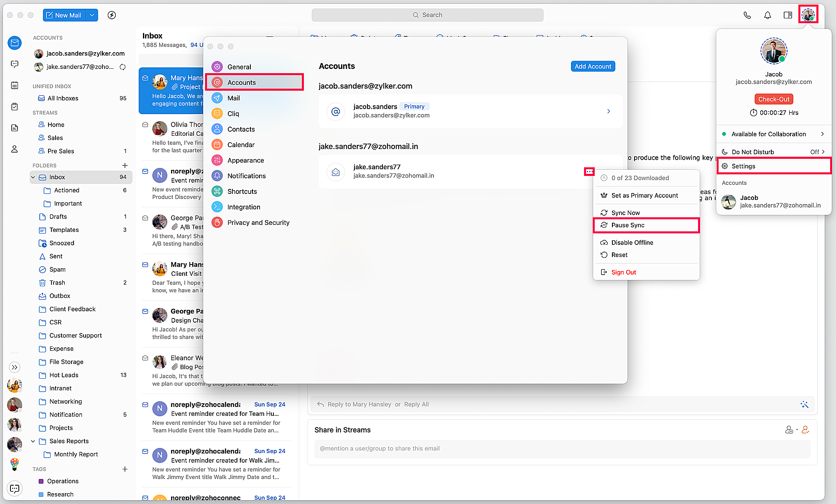This screenshot has width=836, height=504.
Task: Click the phone call icon in top bar
Action: click(747, 15)
